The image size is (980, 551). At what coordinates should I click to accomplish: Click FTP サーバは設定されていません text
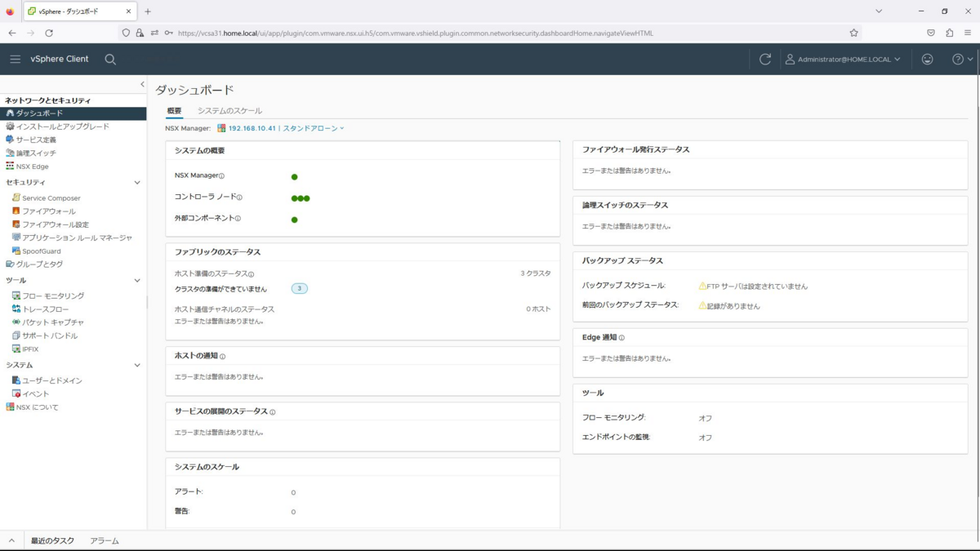click(x=757, y=287)
